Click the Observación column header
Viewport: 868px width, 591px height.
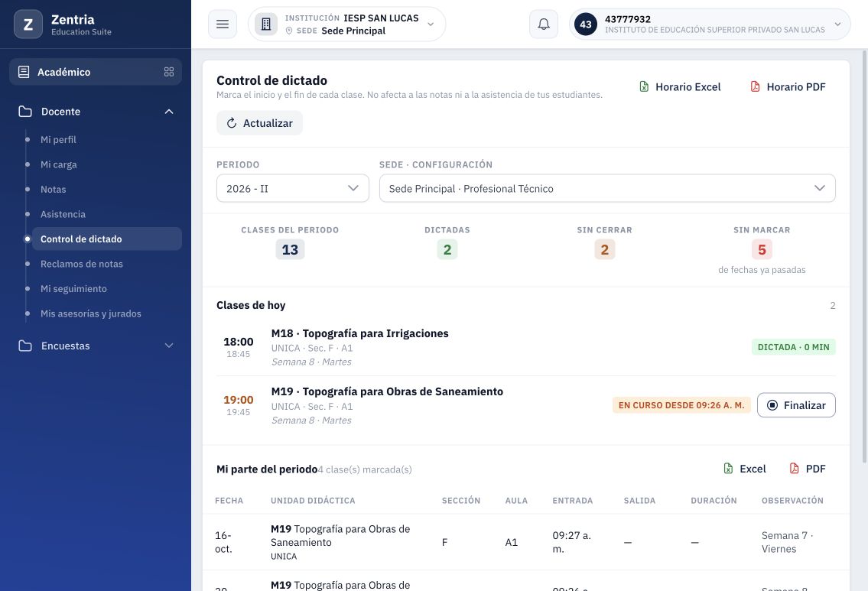(x=792, y=500)
